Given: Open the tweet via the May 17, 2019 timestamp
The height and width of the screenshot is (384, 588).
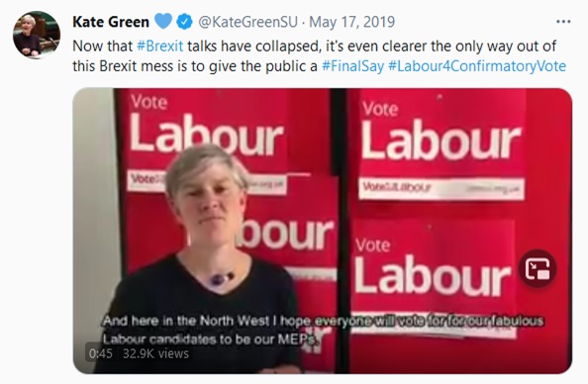Looking at the screenshot, I should (351, 22).
